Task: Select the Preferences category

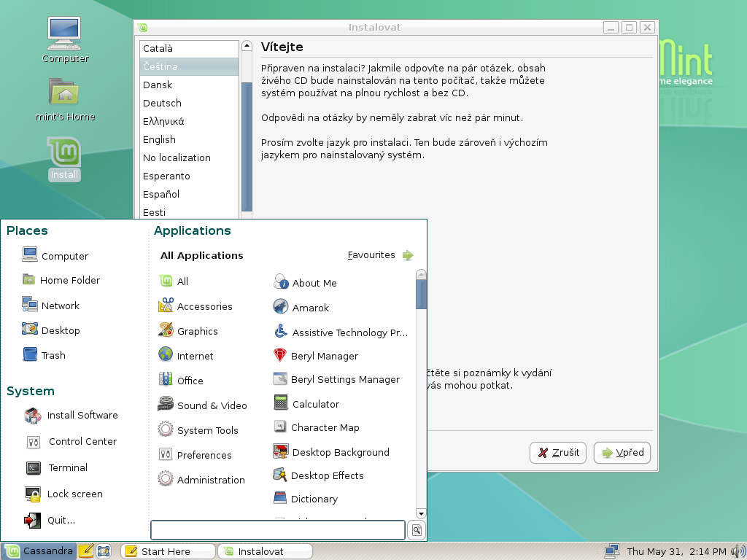Action: tap(195, 455)
